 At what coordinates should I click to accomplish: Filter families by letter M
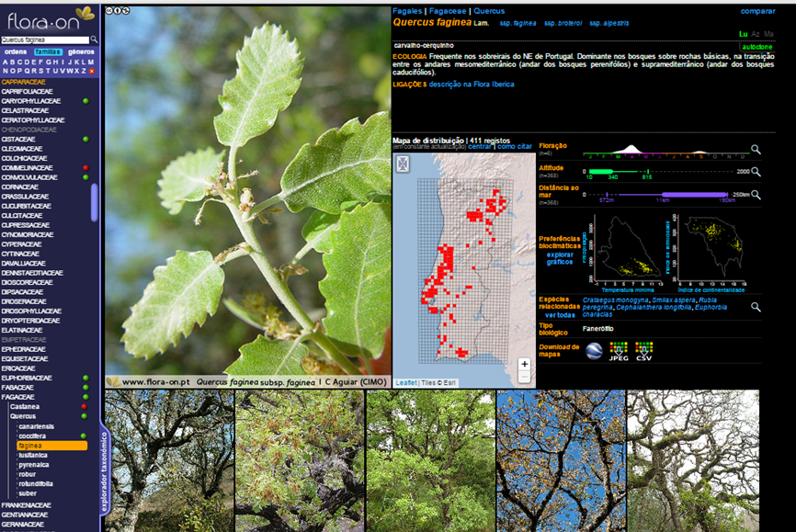pos(91,62)
